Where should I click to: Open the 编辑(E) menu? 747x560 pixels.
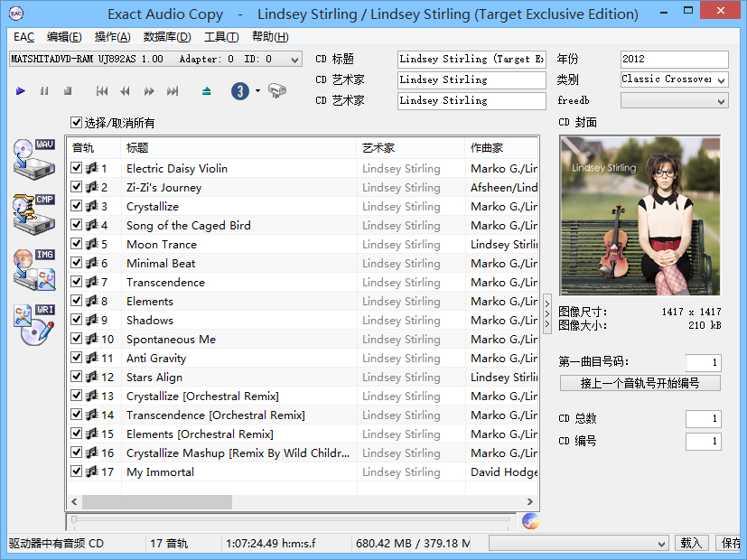(64, 37)
